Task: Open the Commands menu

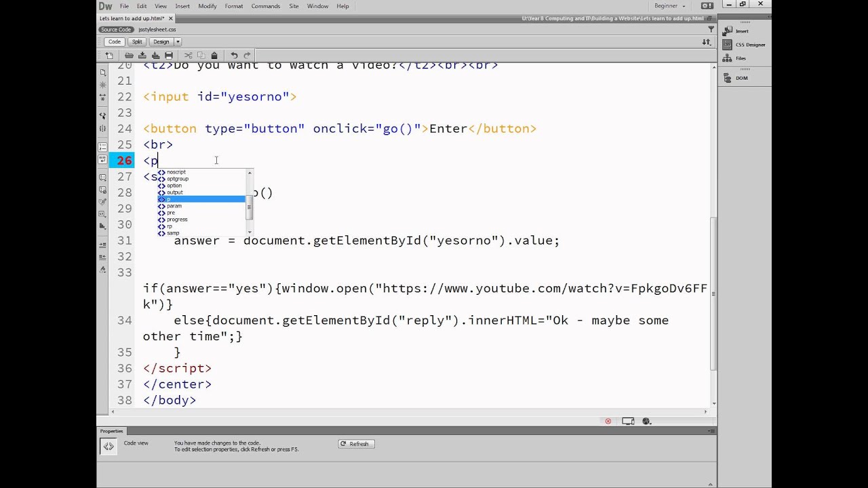Action: (266, 6)
